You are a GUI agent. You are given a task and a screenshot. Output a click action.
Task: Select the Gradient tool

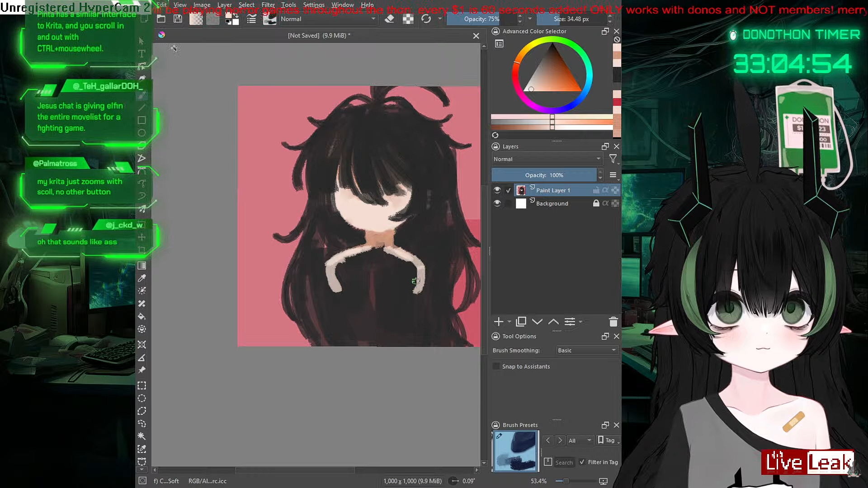coord(142,265)
